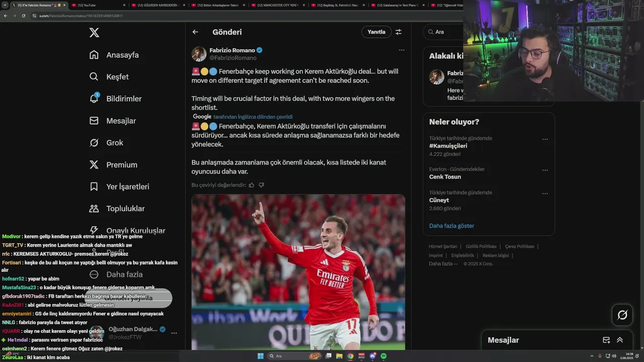Expand the Mesajlar drawer
The width and height of the screenshot is (644, 362).
click(620, 340)
